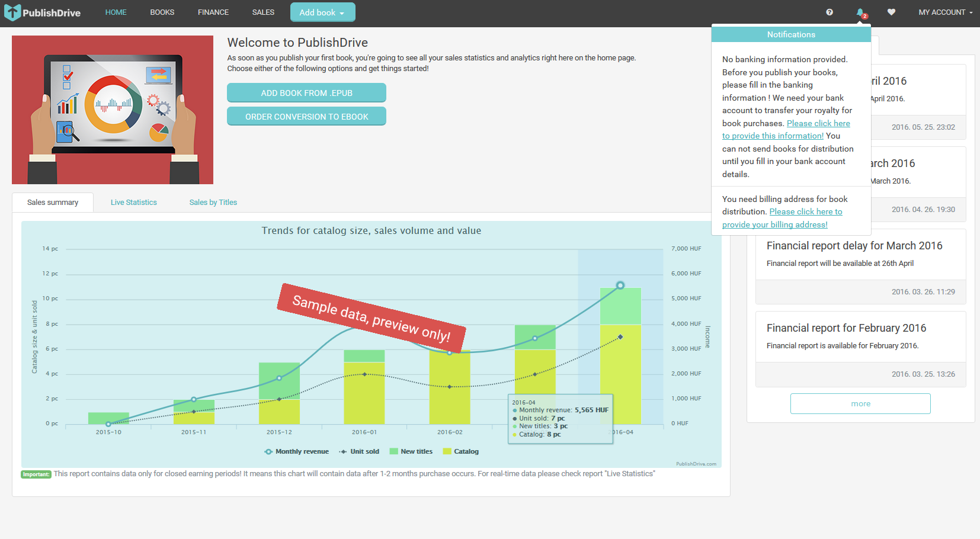The width and height of the screenshot is (980, 539).
Task: Click the provide billing address link
Action: (782, 218)
